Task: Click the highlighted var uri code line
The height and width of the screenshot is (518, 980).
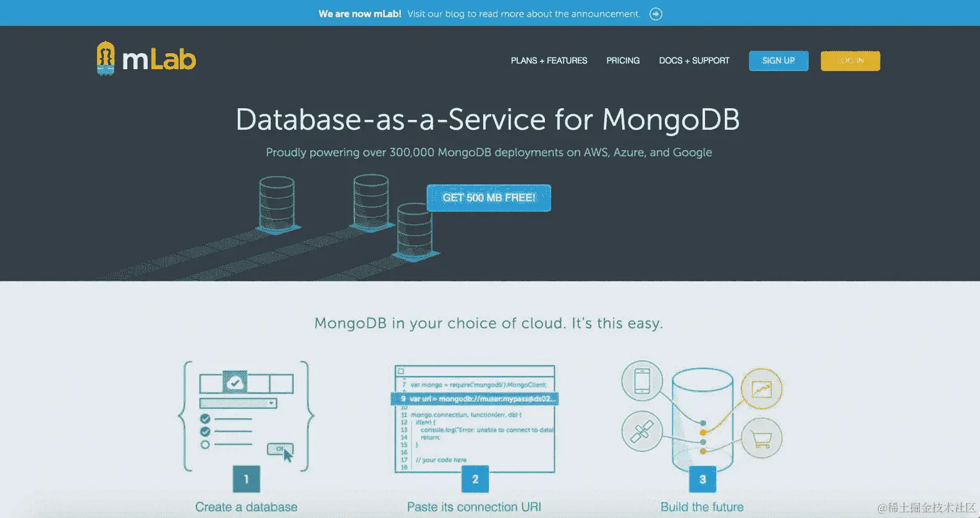Action: (x=475, y=399)
